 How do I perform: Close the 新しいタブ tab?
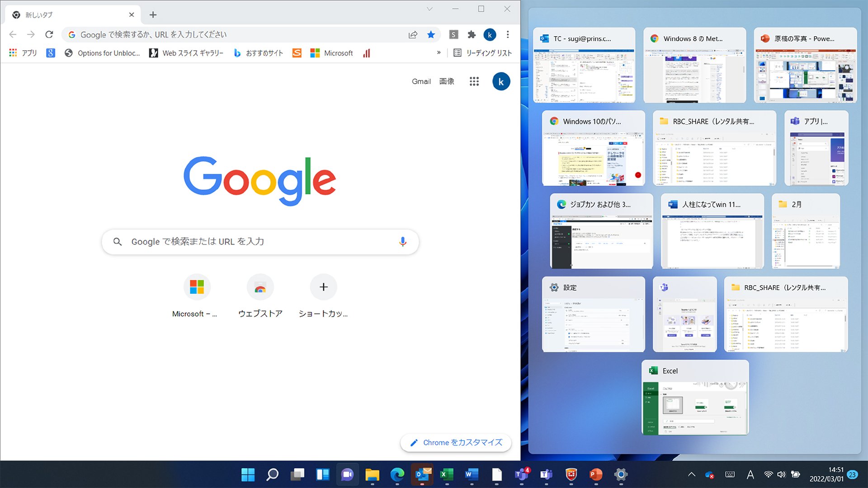[x=132, y=15]
